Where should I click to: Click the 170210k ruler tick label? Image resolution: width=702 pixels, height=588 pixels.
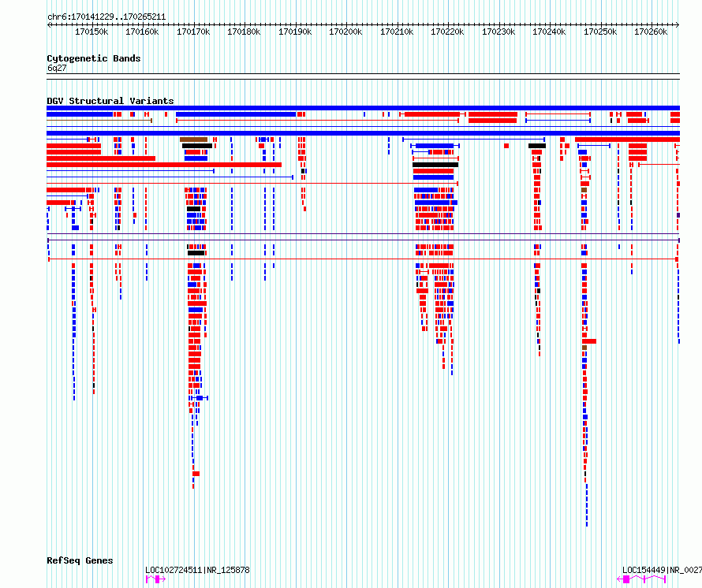pos(396,32)
